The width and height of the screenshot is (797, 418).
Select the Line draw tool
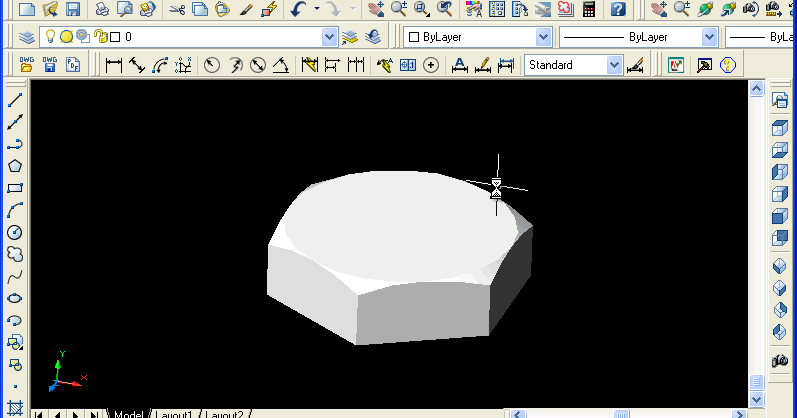15,100
